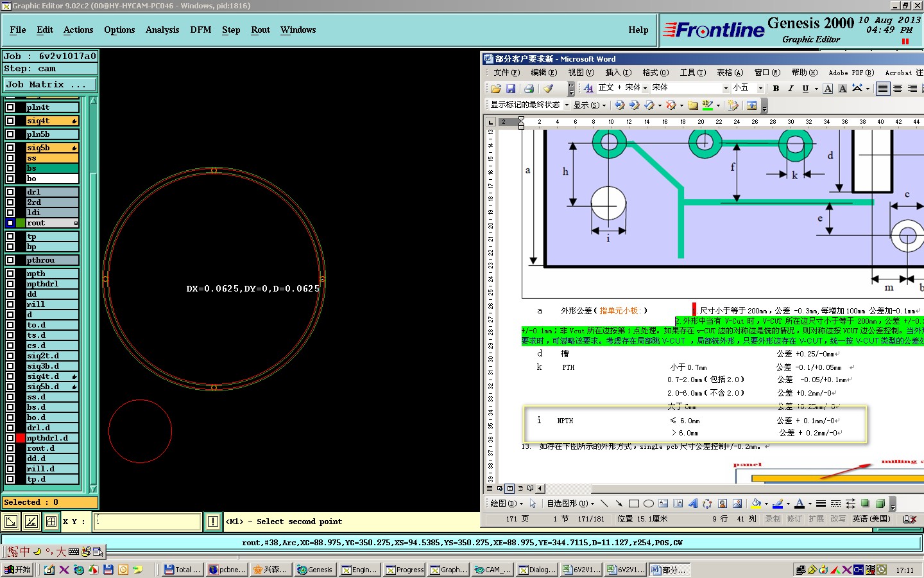The width and height of the screenshot is (924, 578).
Task: Open the Analysis menu
Action: 162,30
